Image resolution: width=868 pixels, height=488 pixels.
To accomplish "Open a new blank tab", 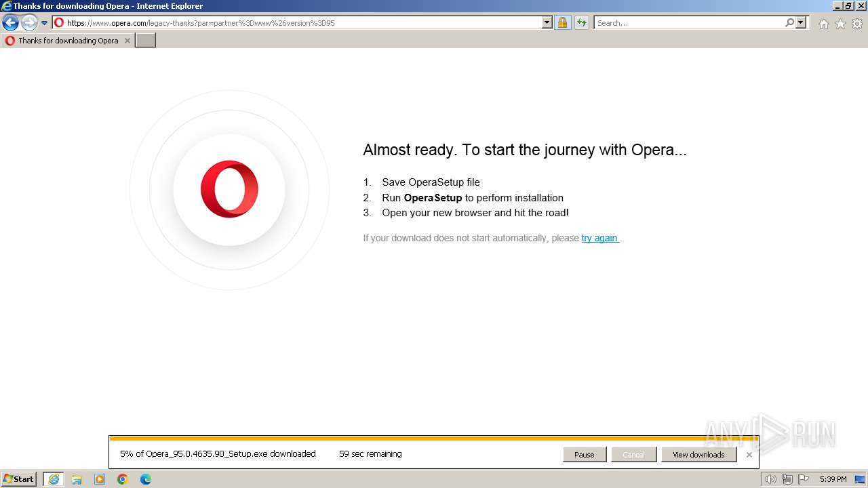I will [x=146, y=41].
